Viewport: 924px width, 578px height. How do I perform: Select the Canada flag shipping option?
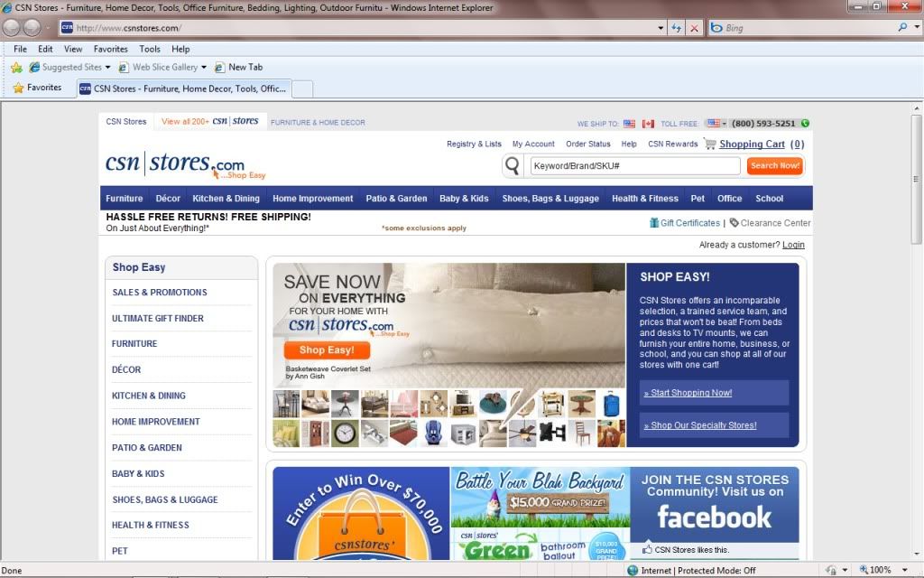click(x=648, y=124)
